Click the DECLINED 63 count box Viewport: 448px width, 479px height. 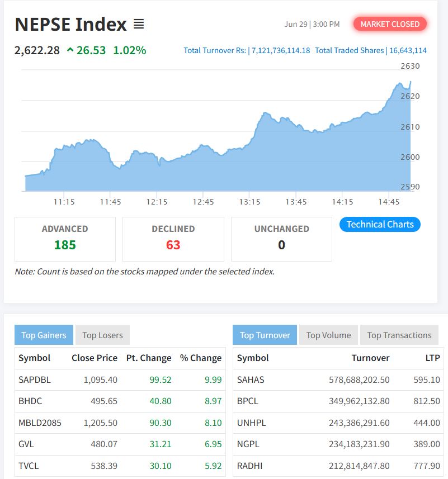point(173,239)
